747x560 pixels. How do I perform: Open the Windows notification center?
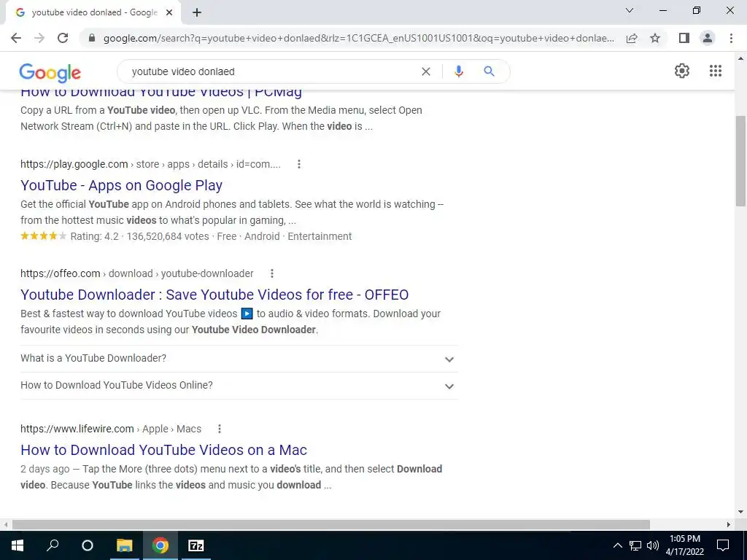coord(723,545)
